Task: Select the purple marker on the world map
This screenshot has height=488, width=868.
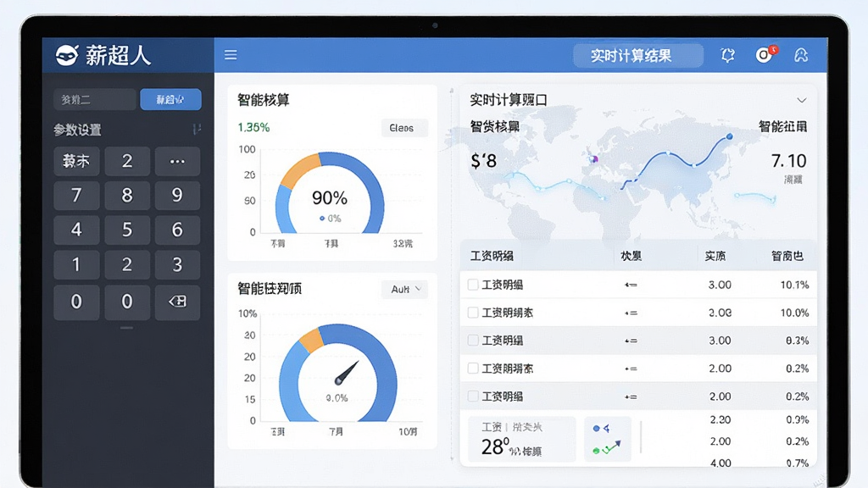Action: click(593, 158)
